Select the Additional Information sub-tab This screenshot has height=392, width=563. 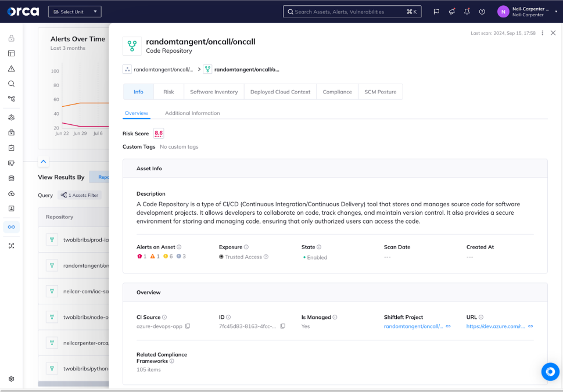192,113
